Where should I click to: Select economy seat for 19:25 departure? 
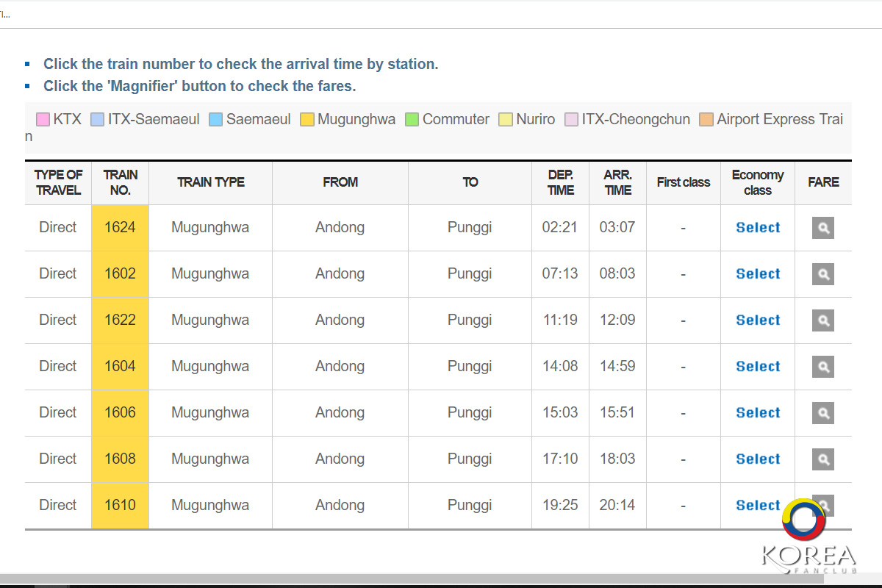(x=758, y=506)
